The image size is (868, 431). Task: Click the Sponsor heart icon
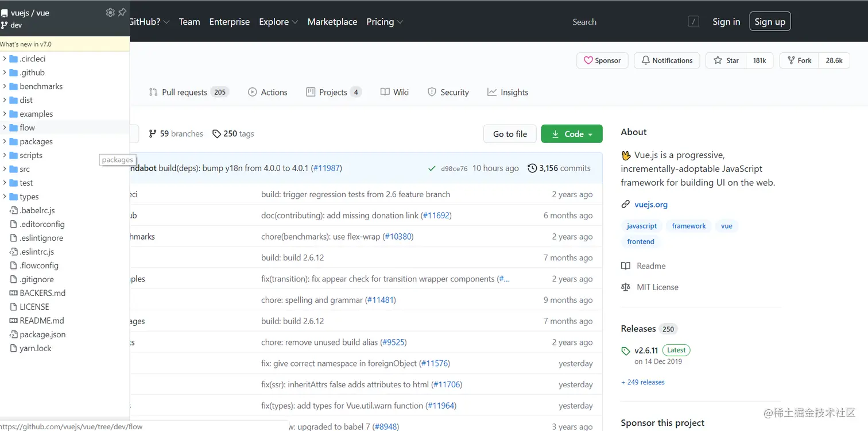coord(588,60)
